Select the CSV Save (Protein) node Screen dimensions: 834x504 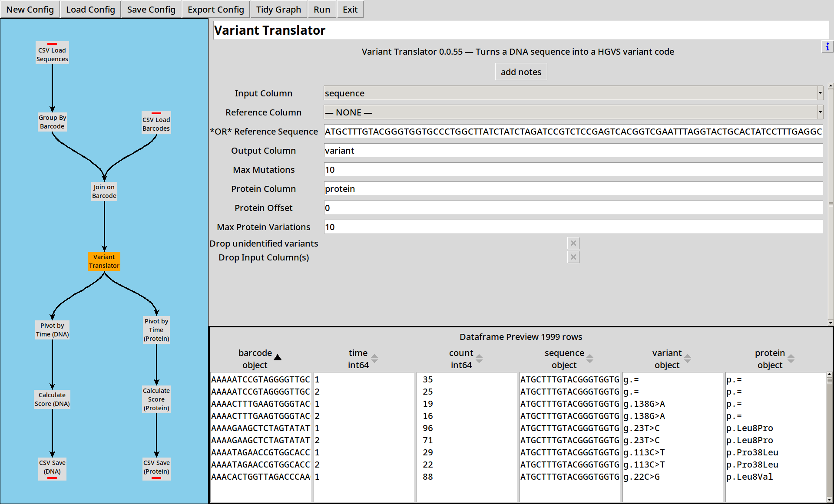point(156,469)
